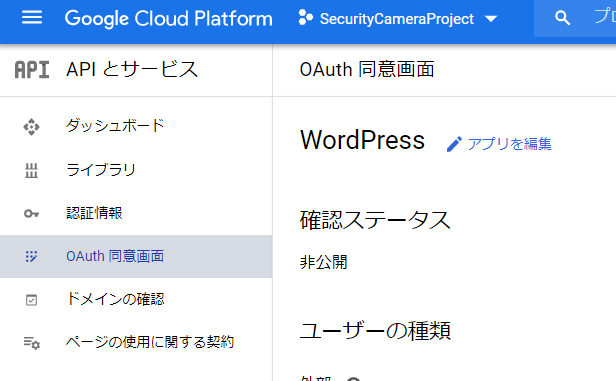
Task: Click the checkbox icon beside ドメインの確認
Action: 31,300
